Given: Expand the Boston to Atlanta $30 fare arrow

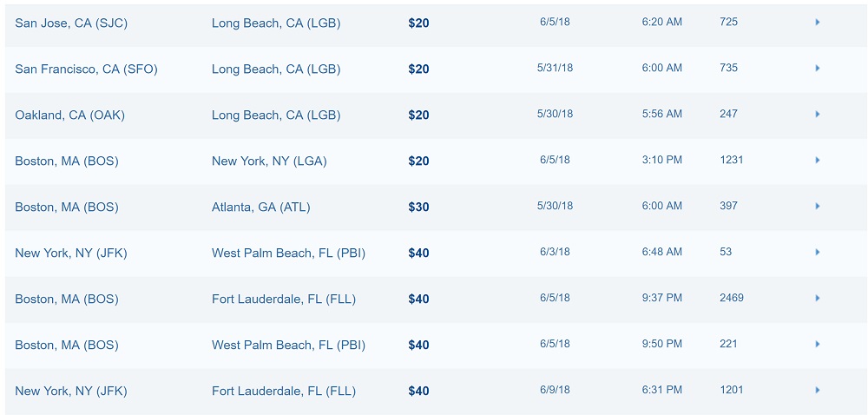Looking at the screenshot, I should click(x=818, y=207).
